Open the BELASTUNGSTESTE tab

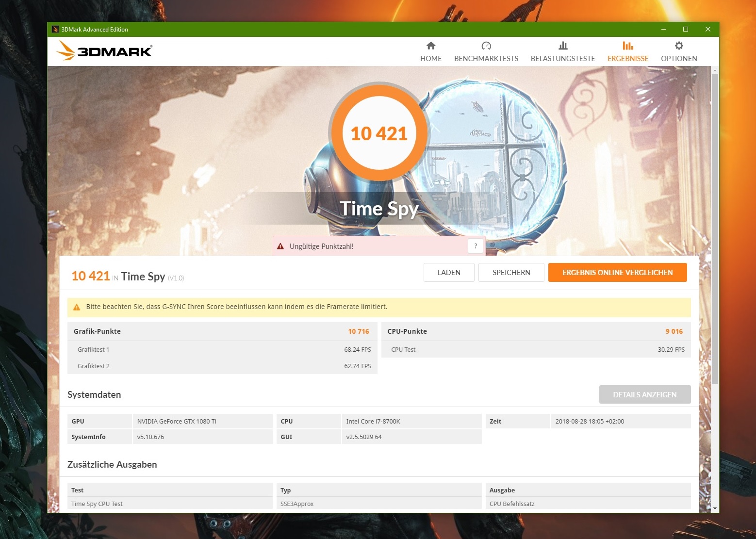(x=563, y=52)
